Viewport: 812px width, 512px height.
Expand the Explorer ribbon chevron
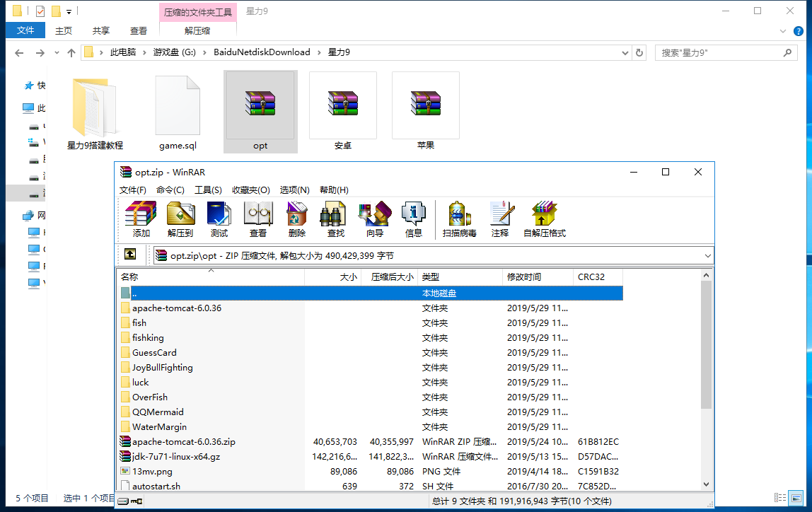(x=783, y=32)
